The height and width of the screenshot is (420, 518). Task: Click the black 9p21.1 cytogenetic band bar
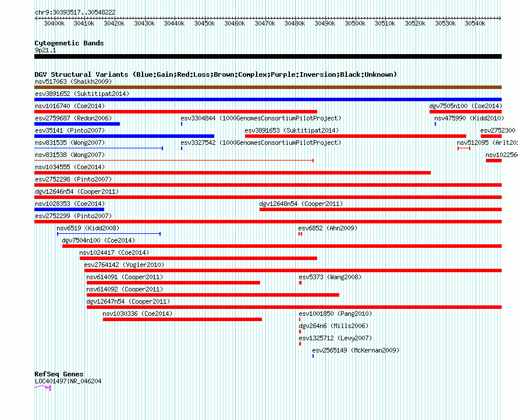click(268, 56)
